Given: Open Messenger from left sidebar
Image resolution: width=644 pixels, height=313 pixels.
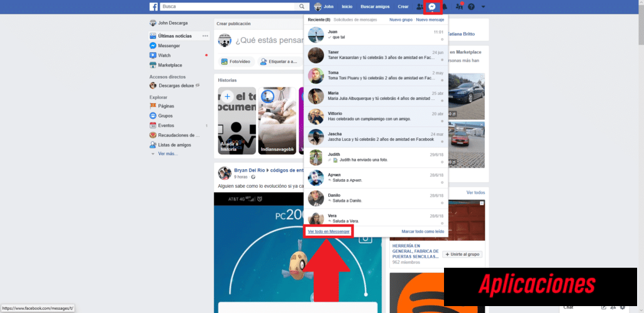Looking at the screenshot, I should coord(165,45).
